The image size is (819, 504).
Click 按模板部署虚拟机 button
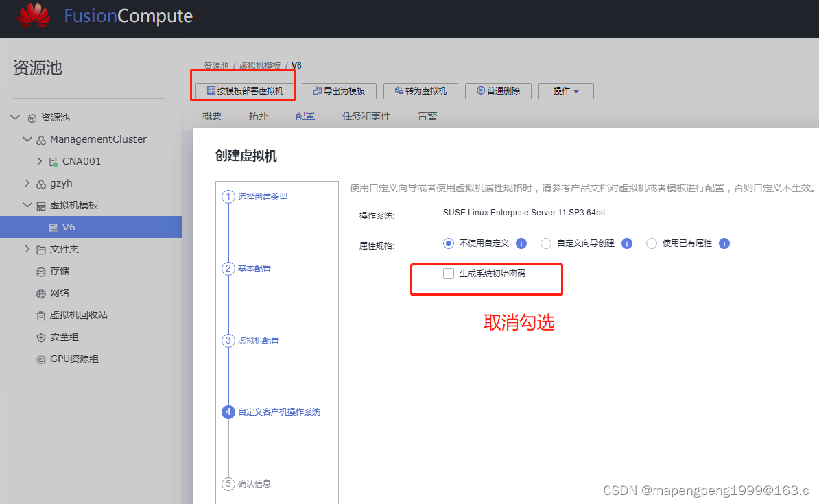(245, 91)
